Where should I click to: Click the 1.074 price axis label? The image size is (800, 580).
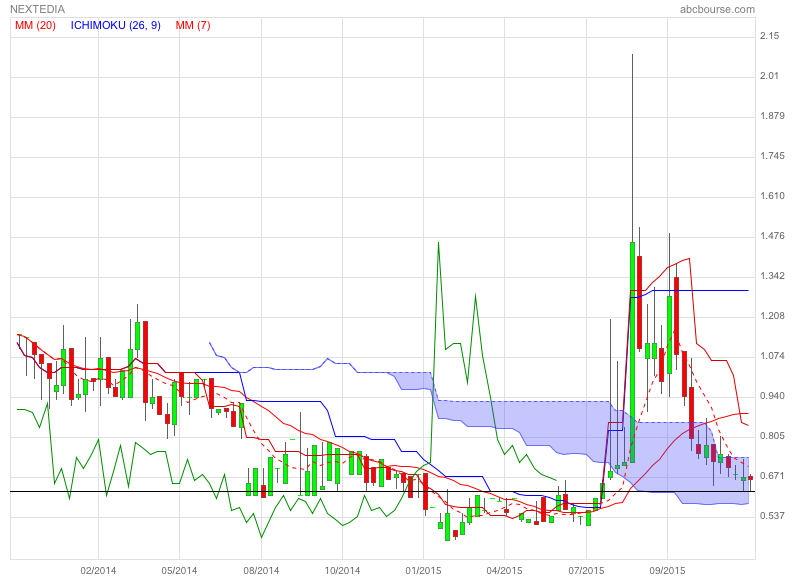coord(772,356)
